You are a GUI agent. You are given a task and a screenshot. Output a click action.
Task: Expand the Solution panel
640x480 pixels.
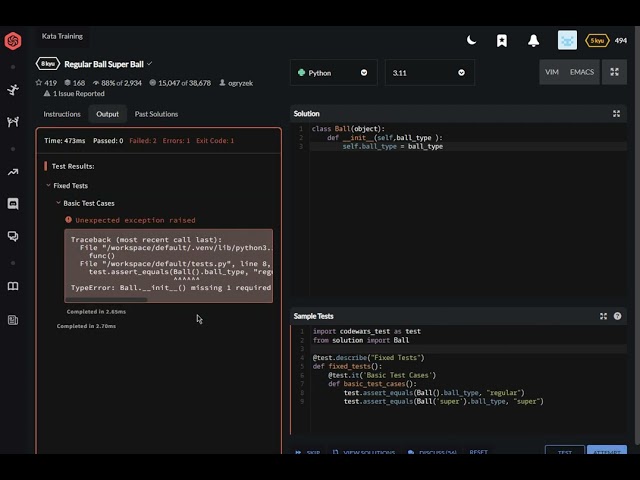[616, 113]
